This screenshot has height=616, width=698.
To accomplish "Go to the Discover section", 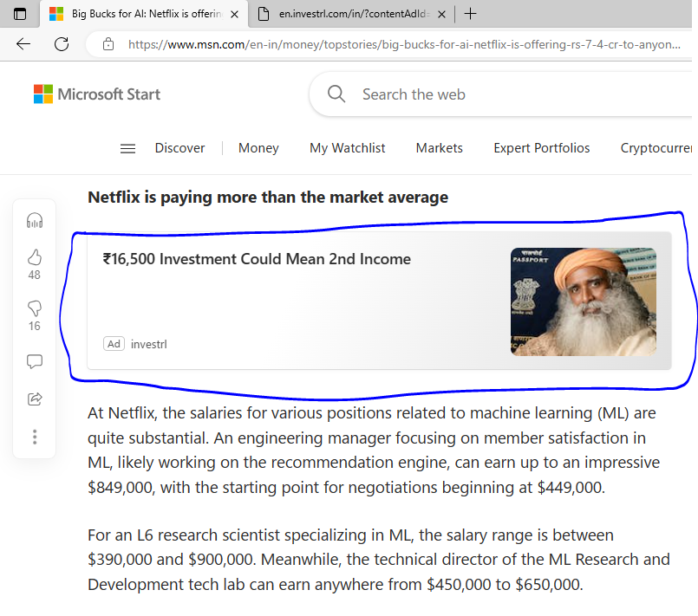I will pyautogui.click(x=179, y=147).
